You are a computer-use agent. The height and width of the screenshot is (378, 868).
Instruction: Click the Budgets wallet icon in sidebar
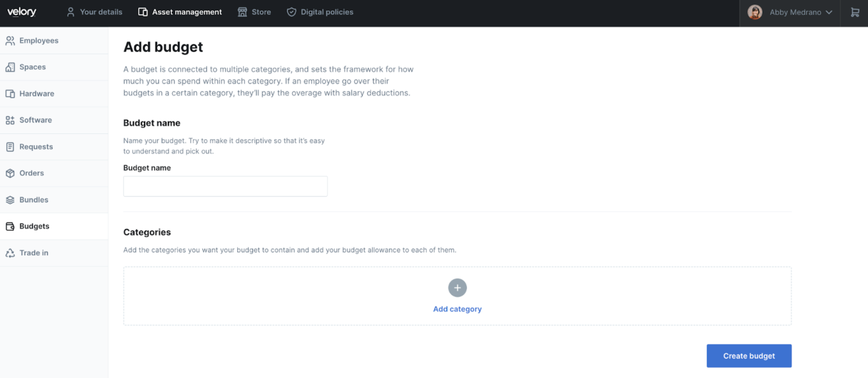tap(10, 226)
